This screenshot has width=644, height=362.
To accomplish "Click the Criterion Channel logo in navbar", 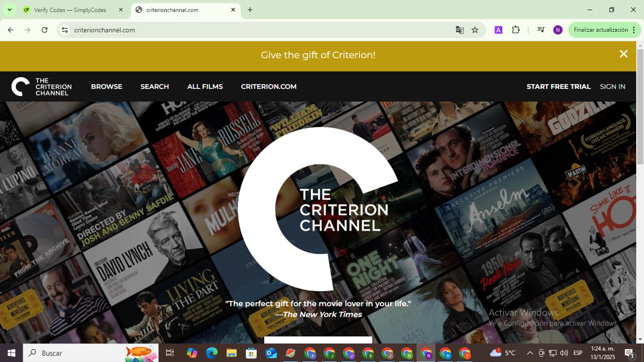I will pyautogui.click(x=42, y=87).
